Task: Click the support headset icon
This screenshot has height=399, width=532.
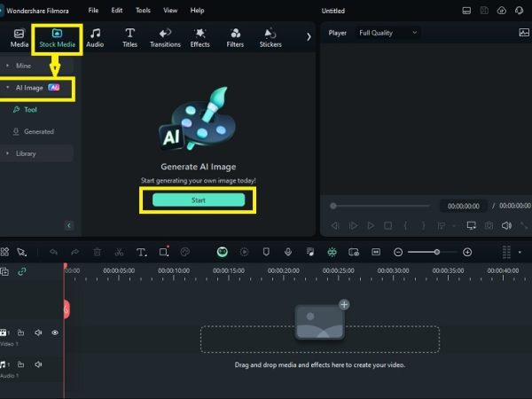Action: (519, 11)
